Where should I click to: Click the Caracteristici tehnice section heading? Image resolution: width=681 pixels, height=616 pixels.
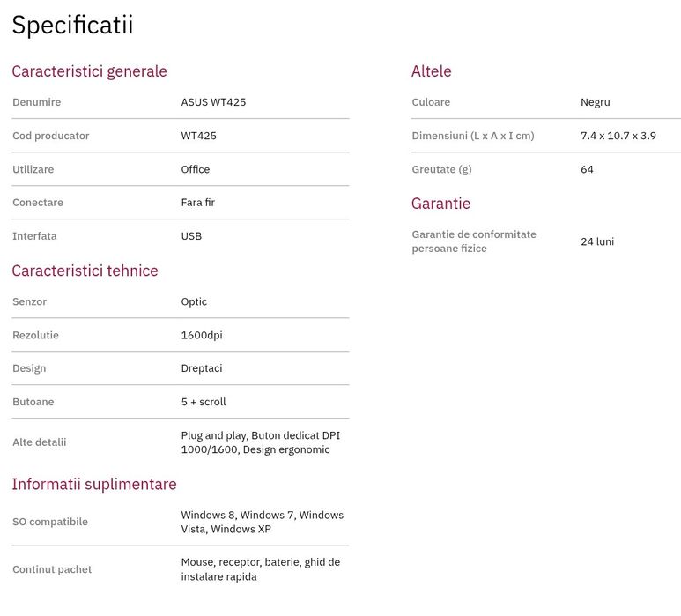pos(85,271)
